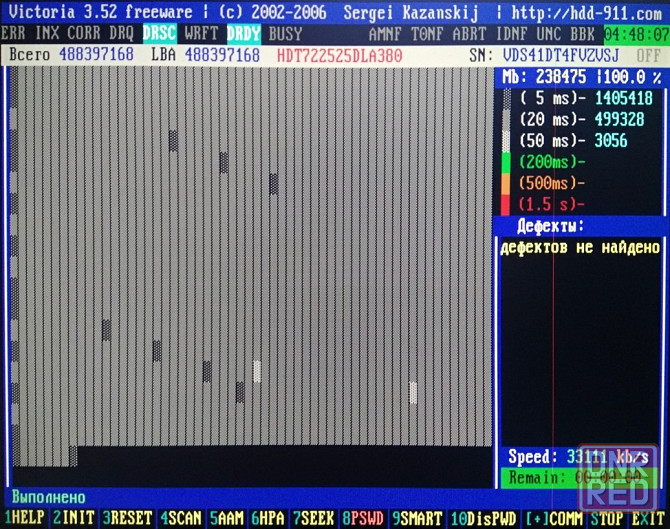The width and height of the screenshot is (670, 529).
Task: Show 9SMART drive attributes
Action: pos(417,518)
